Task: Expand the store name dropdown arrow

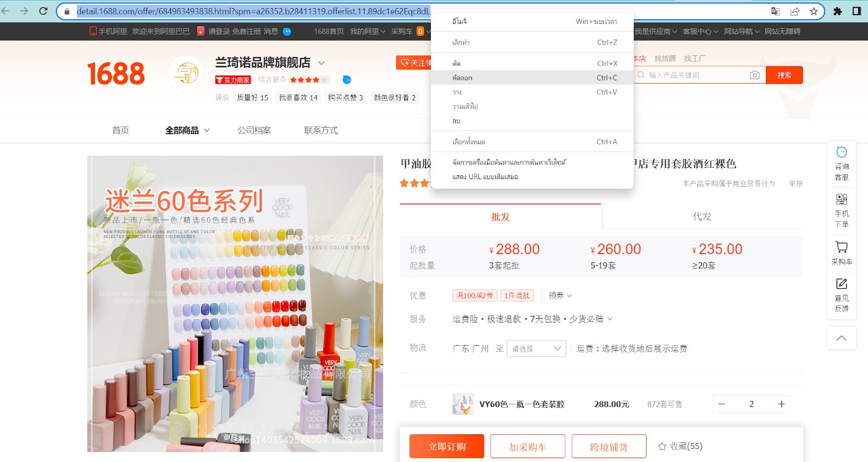Action: pyautogui.click(x=321, y=63)
